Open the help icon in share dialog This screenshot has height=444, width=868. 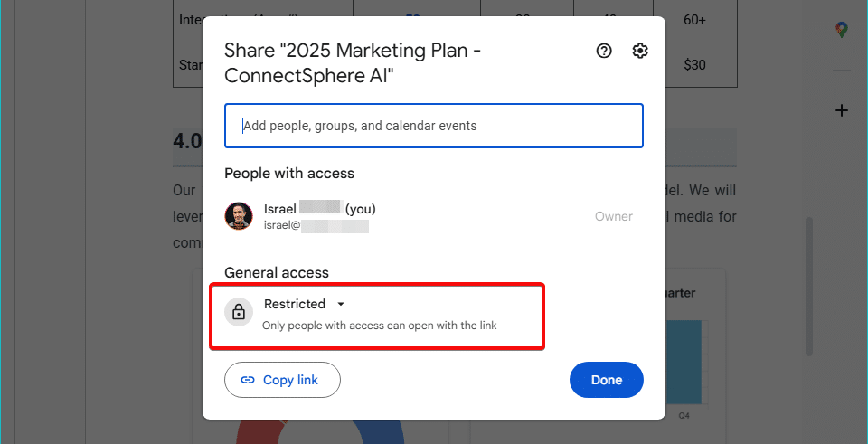tap(604, 51)
